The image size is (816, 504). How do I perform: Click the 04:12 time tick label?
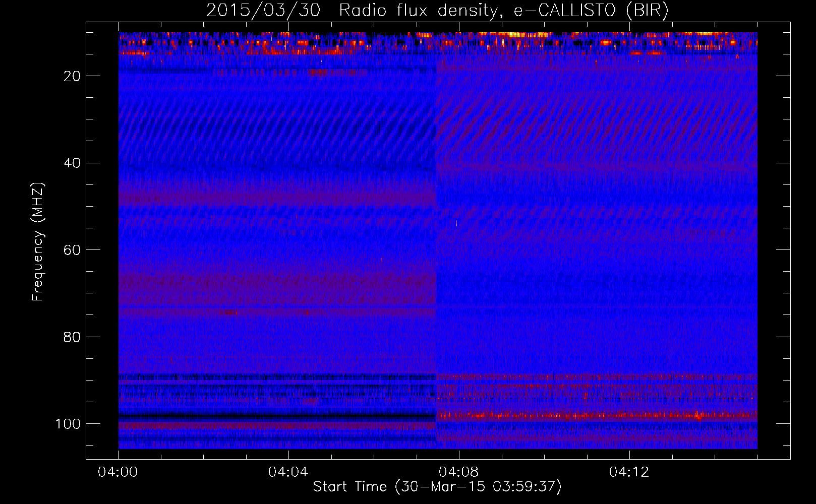(x=629, y=472)
